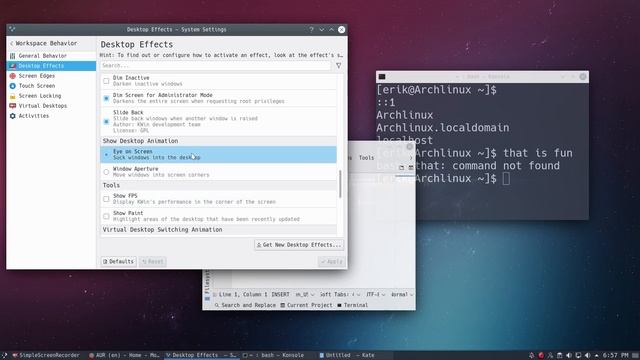
Task: Open the Normal highlighting dropdown in Kate
Action: pos(402,294)
